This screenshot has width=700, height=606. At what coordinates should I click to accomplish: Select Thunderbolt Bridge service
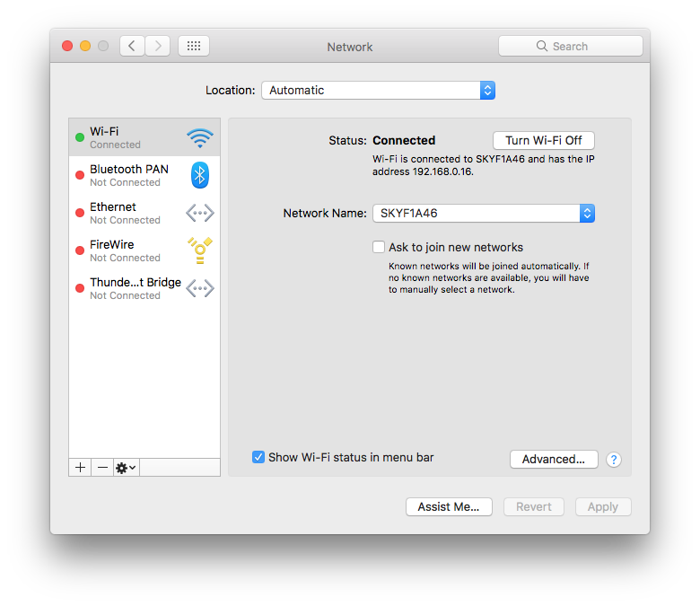tap(144, 288)
